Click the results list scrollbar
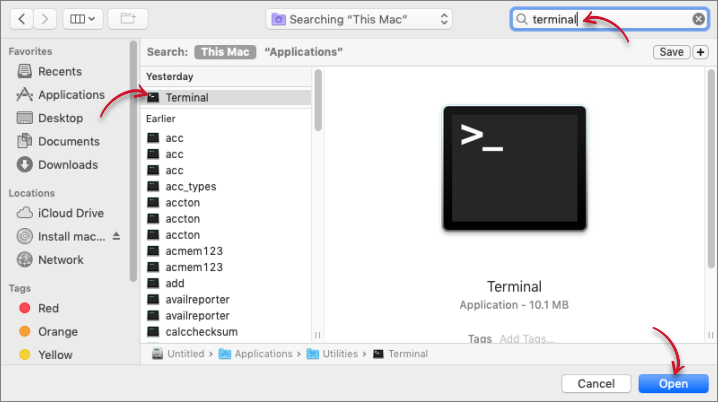718x402 pixels. click(318, 100)
